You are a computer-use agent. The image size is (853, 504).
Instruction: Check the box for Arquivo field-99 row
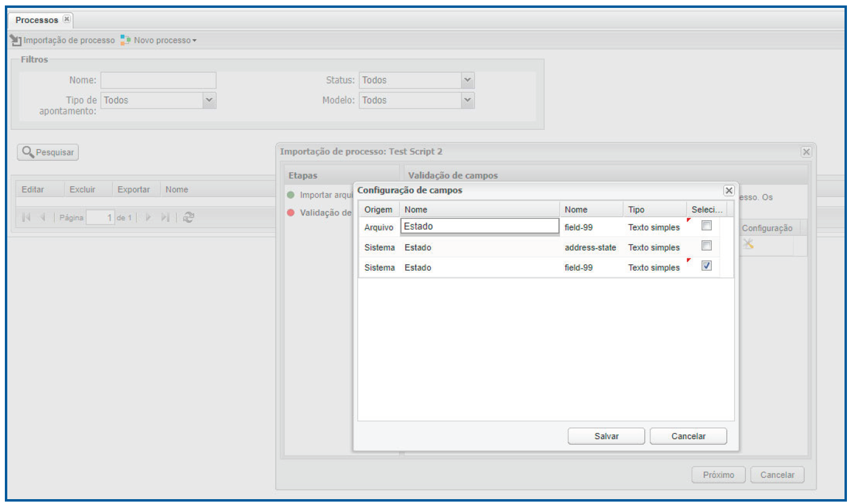click(x=706, y=226)
